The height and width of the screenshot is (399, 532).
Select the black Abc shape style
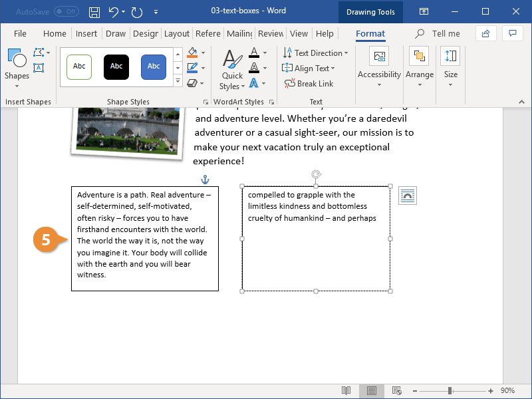(116, 67)
